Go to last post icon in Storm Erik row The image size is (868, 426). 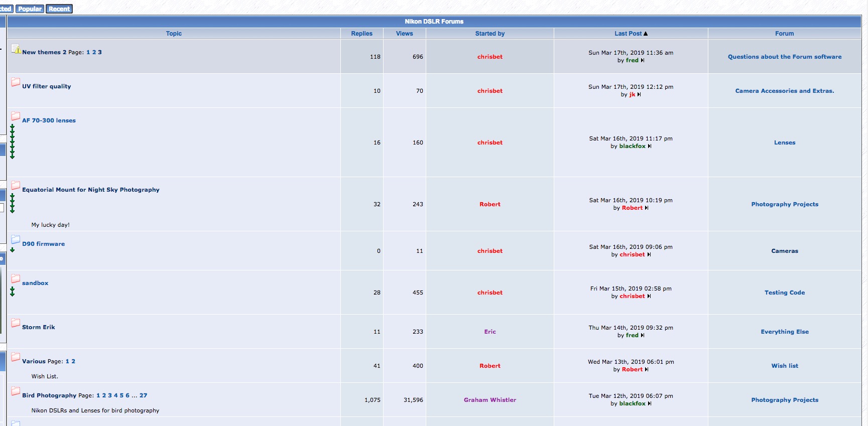643,335
